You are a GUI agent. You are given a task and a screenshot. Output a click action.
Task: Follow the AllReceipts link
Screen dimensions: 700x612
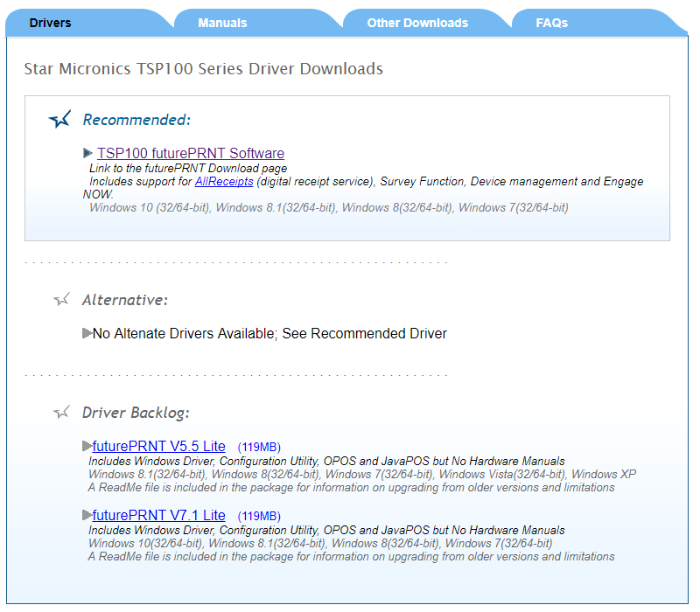pos(224,182)
